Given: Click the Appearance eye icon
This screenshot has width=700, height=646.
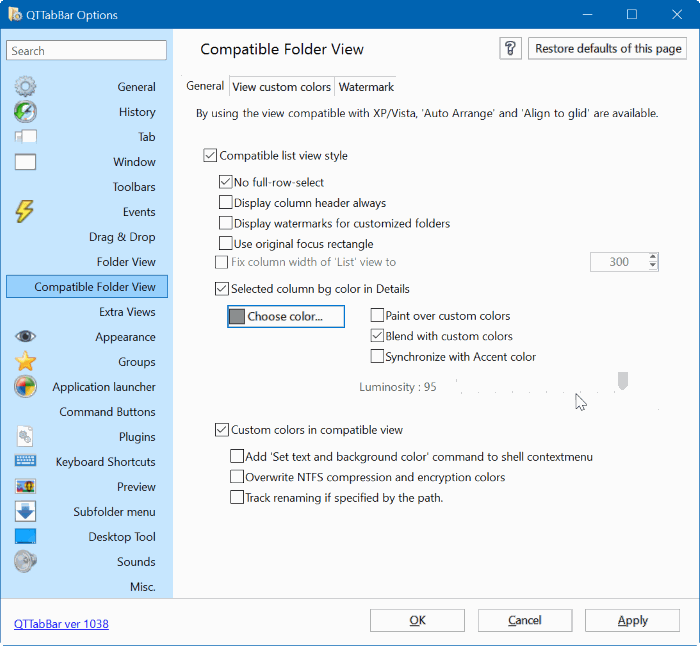Looking at the screenshot, I should [25, 336].
